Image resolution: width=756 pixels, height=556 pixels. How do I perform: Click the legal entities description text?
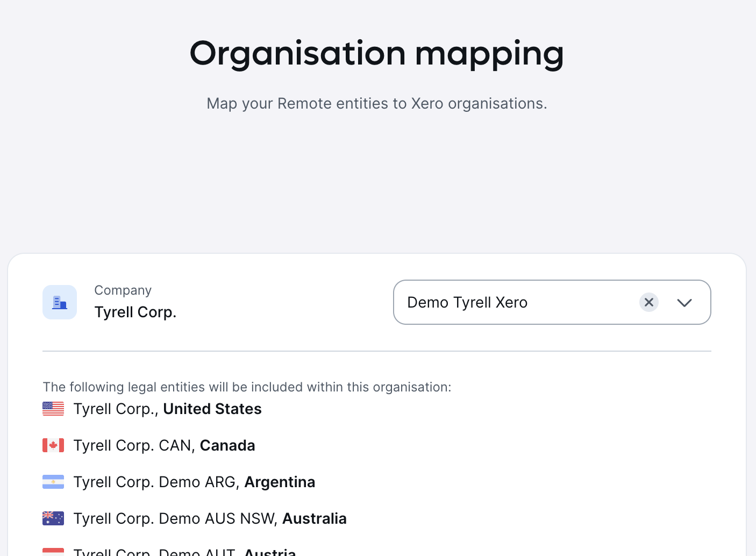[247, 387]
